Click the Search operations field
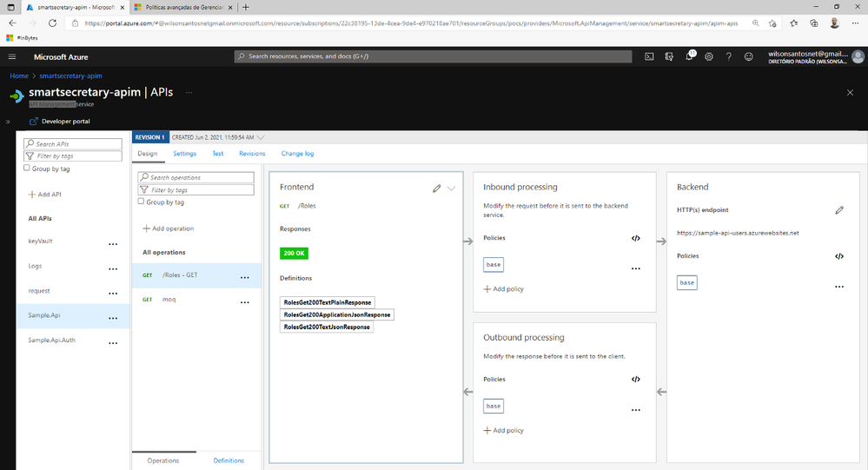This screenshot has height=470, width=868. pyautogui.click(x=196, y=178)
